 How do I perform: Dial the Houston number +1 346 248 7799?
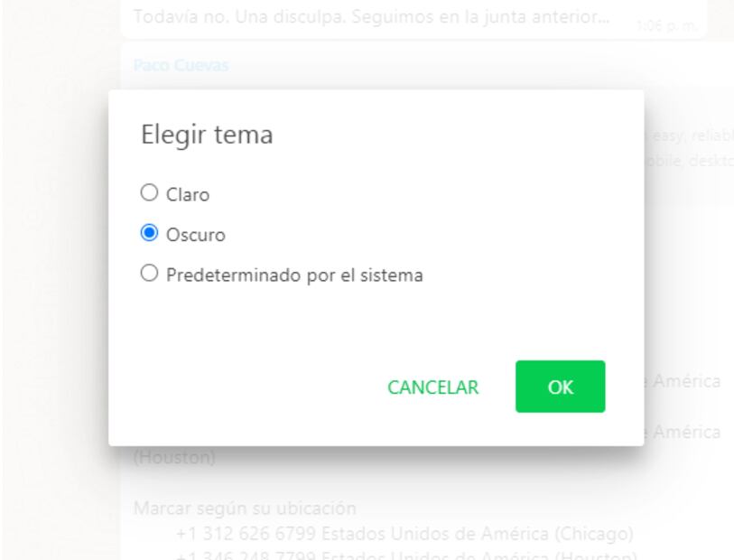tap(405, 554)
